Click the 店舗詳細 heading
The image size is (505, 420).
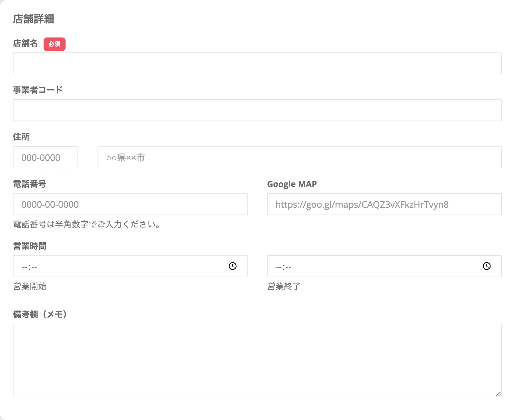[34, 19]
